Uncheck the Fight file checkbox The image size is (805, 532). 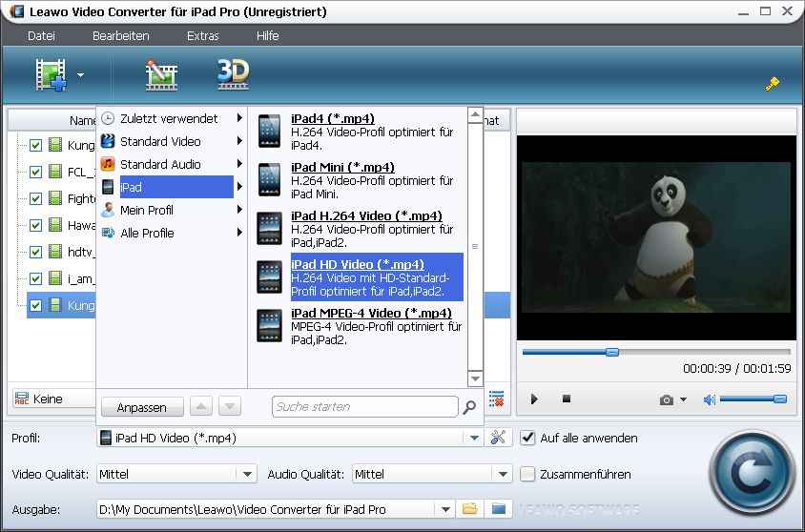(35, 198)
